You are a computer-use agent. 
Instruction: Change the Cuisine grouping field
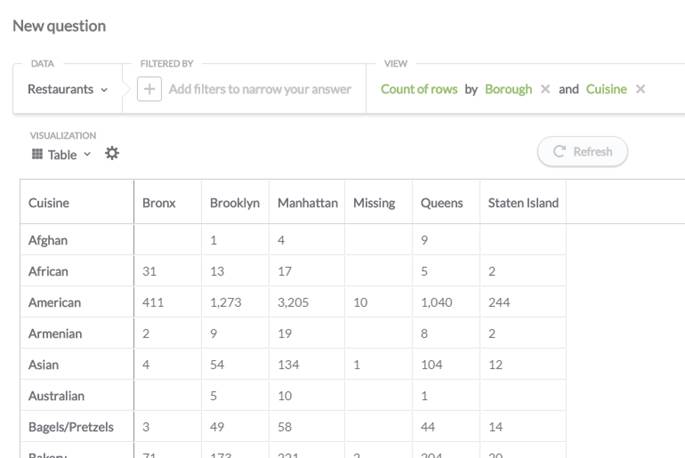pyautogui.click(x=606, y=89)
